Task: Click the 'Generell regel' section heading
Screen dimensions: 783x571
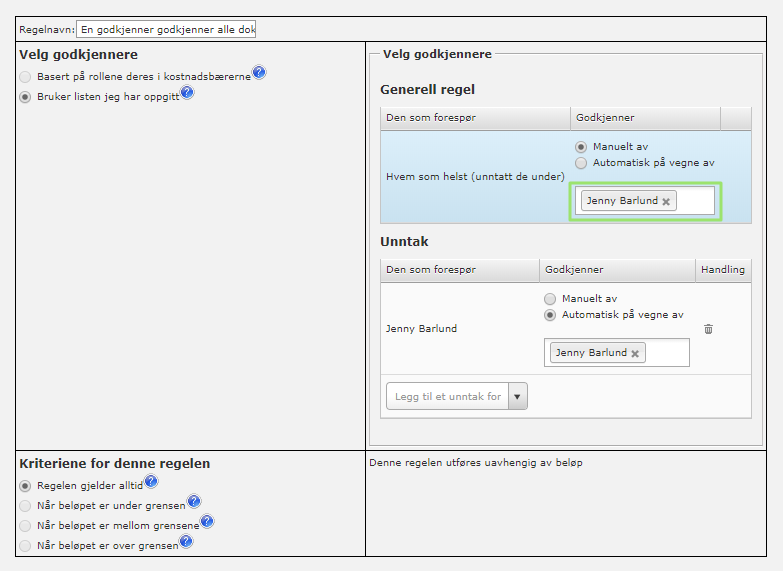Action: click(x=427, y=90)
